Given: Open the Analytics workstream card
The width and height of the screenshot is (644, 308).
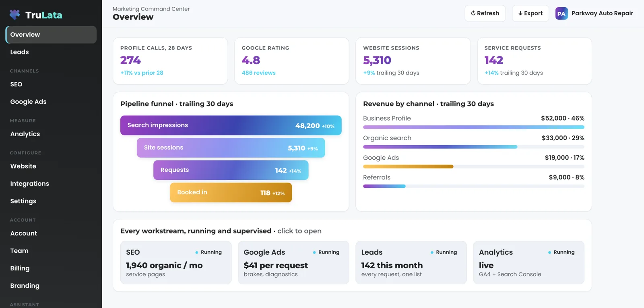Looking at the screenshot, I should point(528,262).
